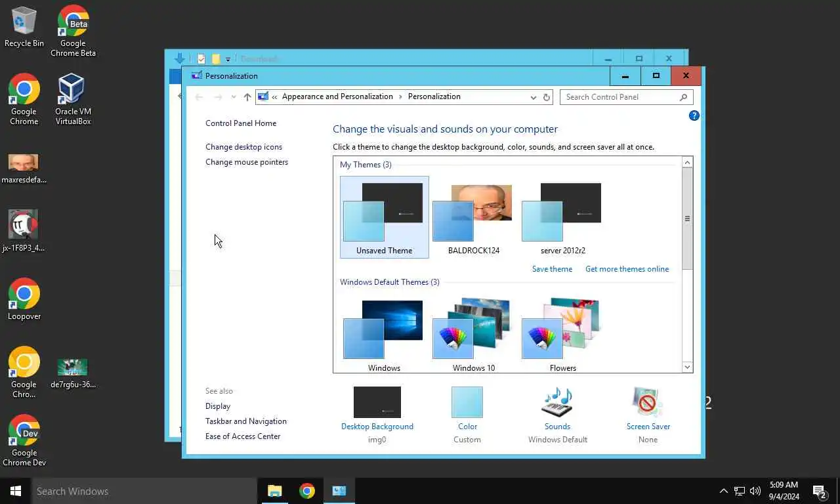The width and height of the screenshot is (840, 504).
Task: Select the server 2012r2 theme
Action: [563, 217]
